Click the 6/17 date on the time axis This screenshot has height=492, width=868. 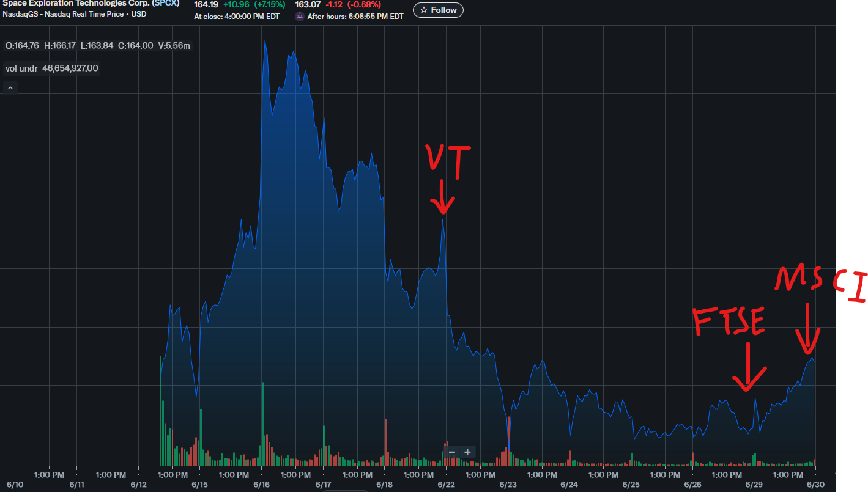pos(324,485)
